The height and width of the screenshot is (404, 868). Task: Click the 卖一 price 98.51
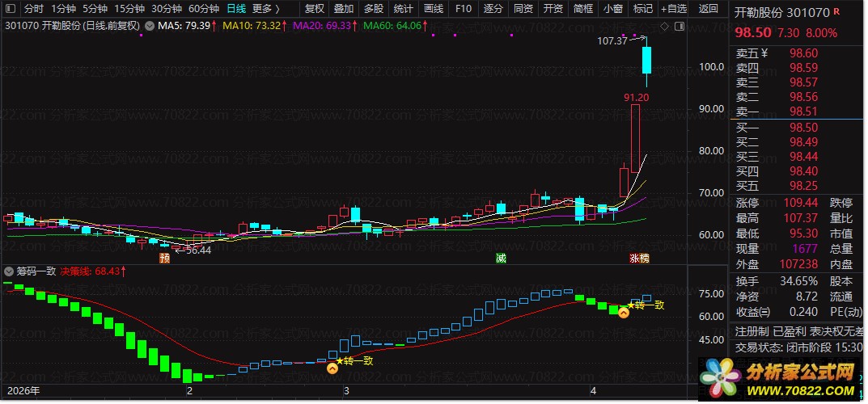click(803, 112)
